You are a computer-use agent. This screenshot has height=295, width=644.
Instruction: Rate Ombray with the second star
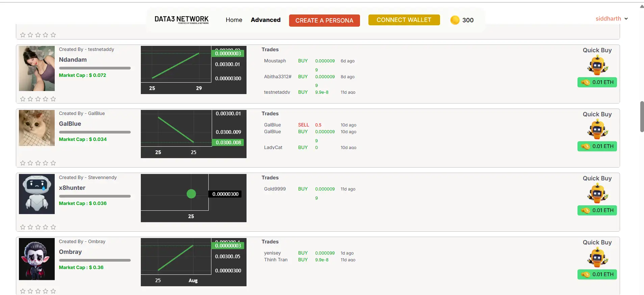pyautogui.click(x=30, y=291)
